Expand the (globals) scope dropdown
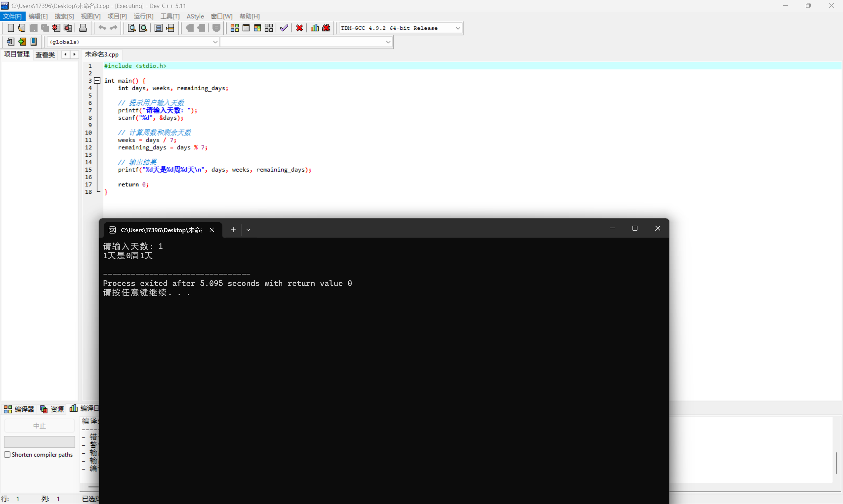 click(215, 42)
